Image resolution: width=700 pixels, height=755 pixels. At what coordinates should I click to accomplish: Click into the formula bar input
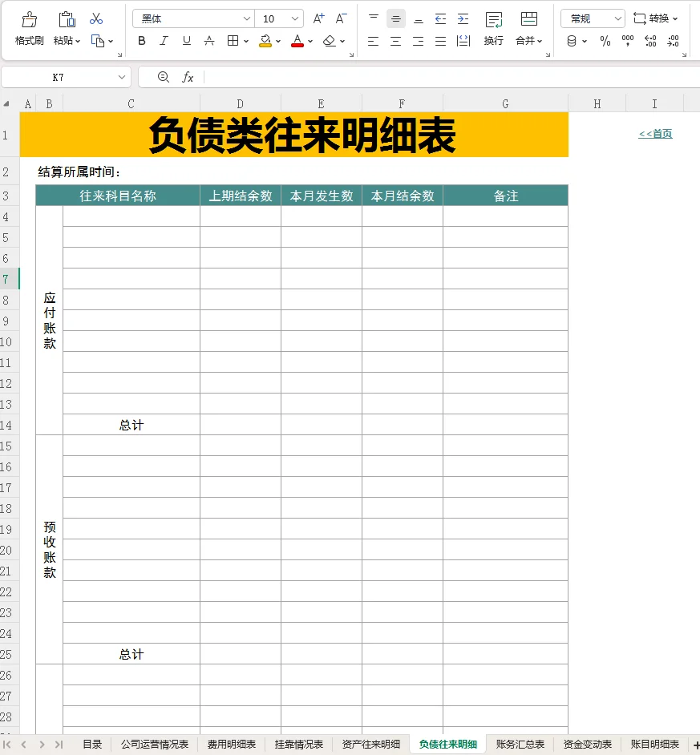(x=452, y=77)
